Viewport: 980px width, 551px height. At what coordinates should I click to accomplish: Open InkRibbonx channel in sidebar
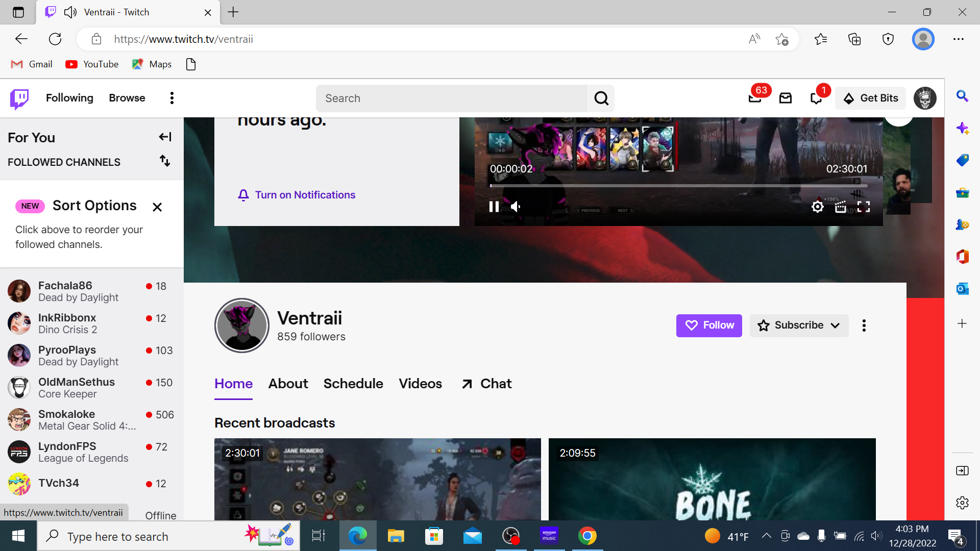92,323
